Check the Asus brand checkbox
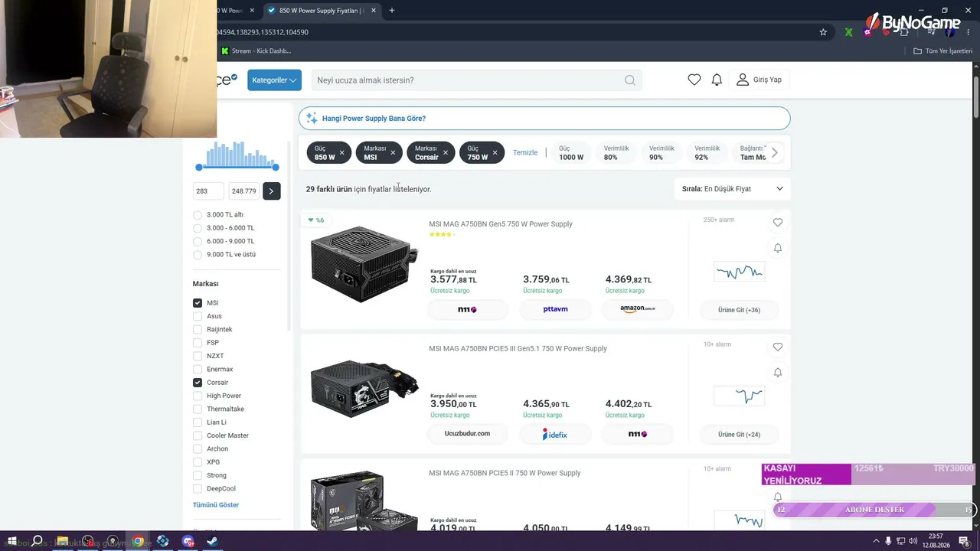Image resolution: width=980 pixels, height=551 pixels. [198, 316]
